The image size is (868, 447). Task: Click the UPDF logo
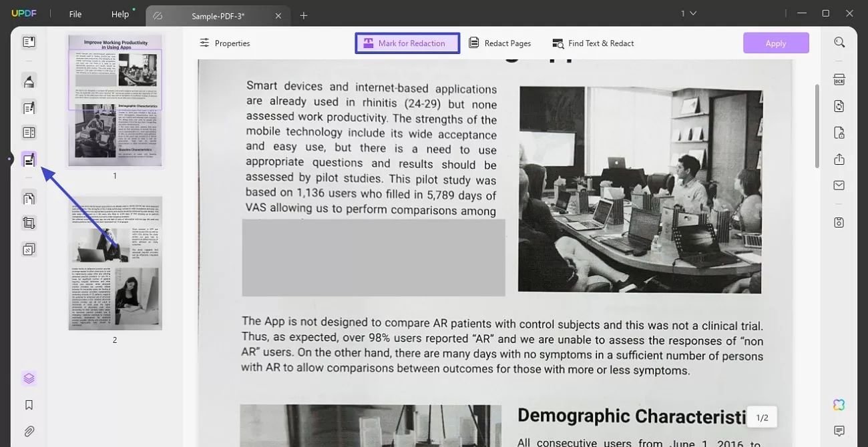pos(23,14)
